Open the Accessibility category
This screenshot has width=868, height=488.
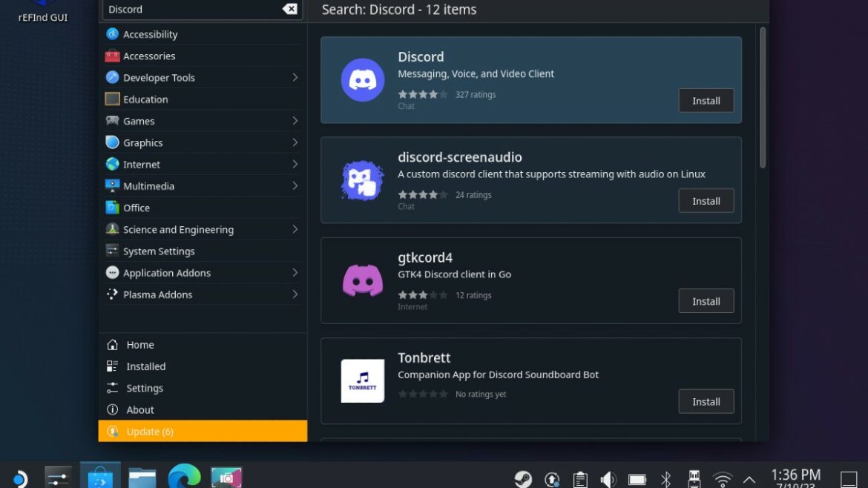point(202,34)
